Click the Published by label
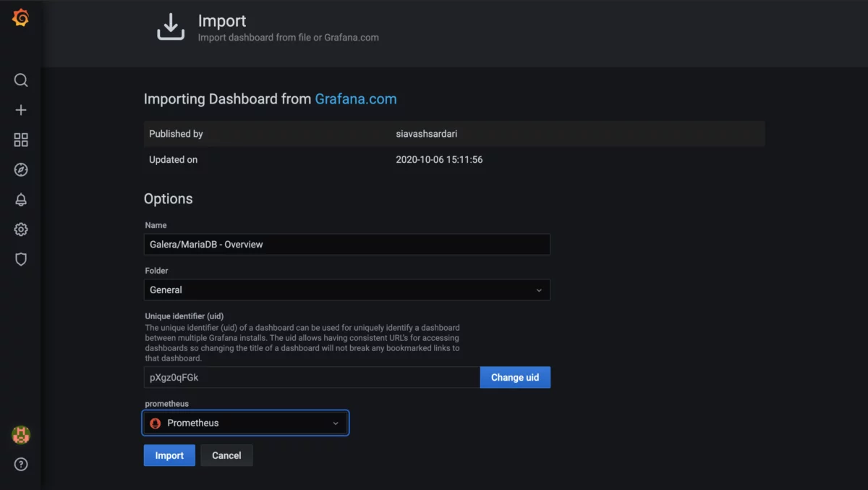 (x=176, y=134)
